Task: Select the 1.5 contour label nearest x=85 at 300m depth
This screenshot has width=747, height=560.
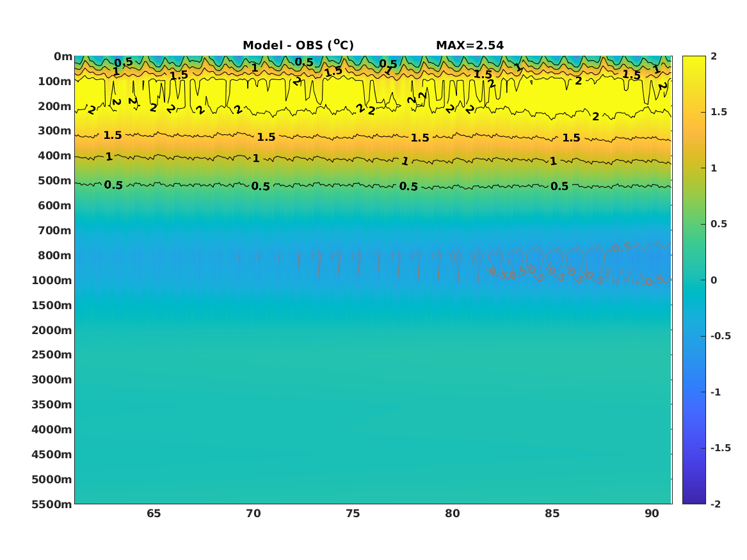Action: pos(571,138)
